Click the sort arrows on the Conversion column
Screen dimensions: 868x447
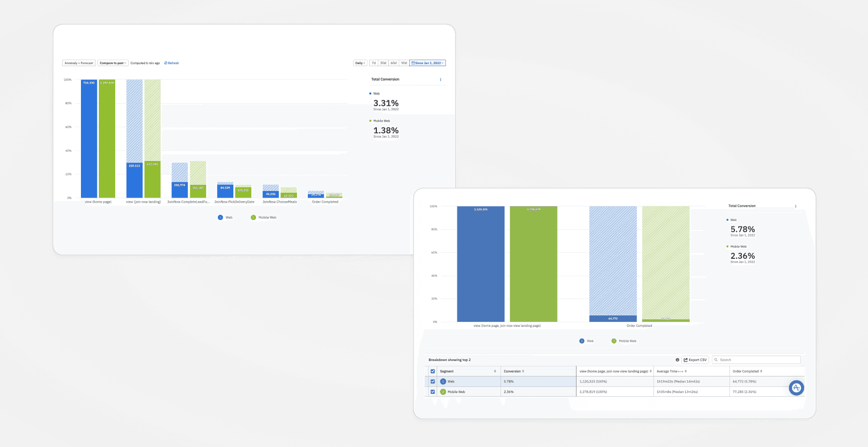click(523, 372)
